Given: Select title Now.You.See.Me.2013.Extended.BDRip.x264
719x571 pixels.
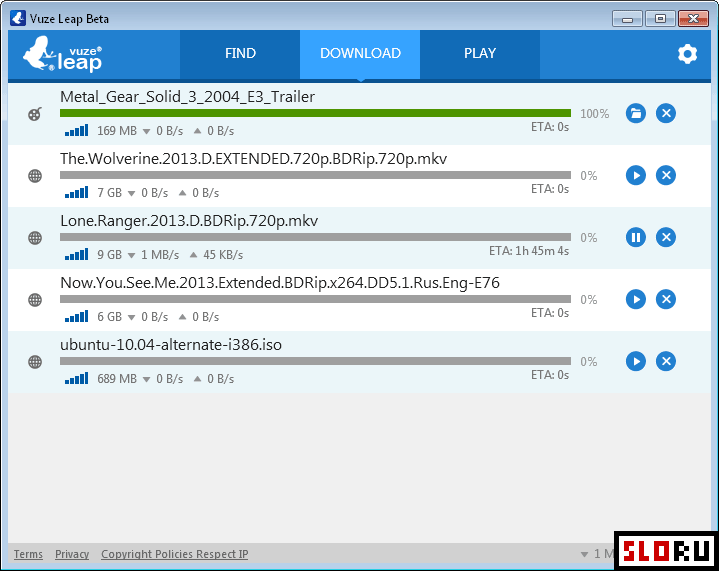Looking at the screenshot, I should (280, 283).
